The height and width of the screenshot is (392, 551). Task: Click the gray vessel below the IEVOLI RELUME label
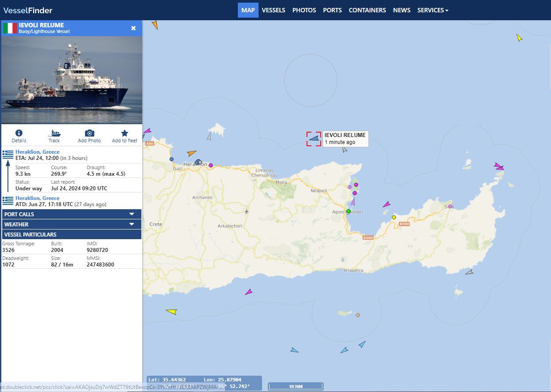coord(344,150)
